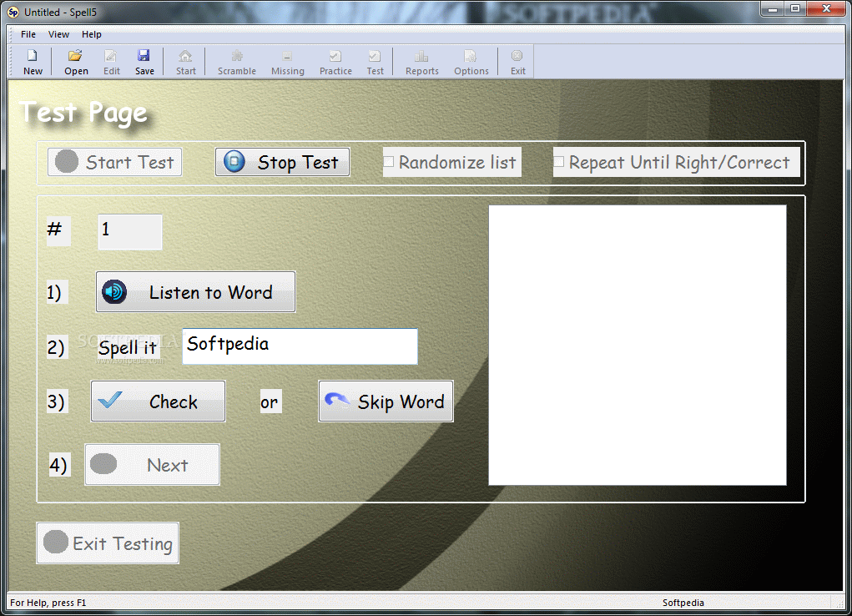This screenshot has height=616, width=852.
Task: Open the Options toolbar icon
Action: tap(471, 62)
